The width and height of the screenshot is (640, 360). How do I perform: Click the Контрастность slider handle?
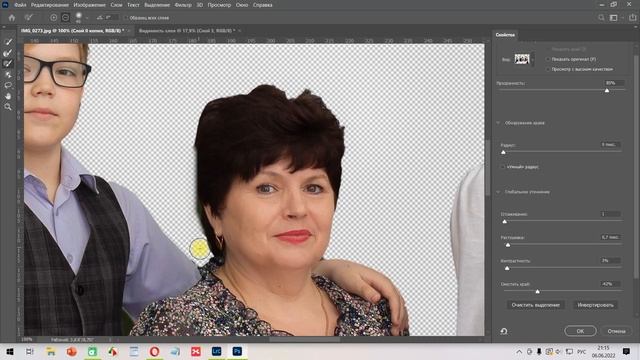[x=507, y=268]
